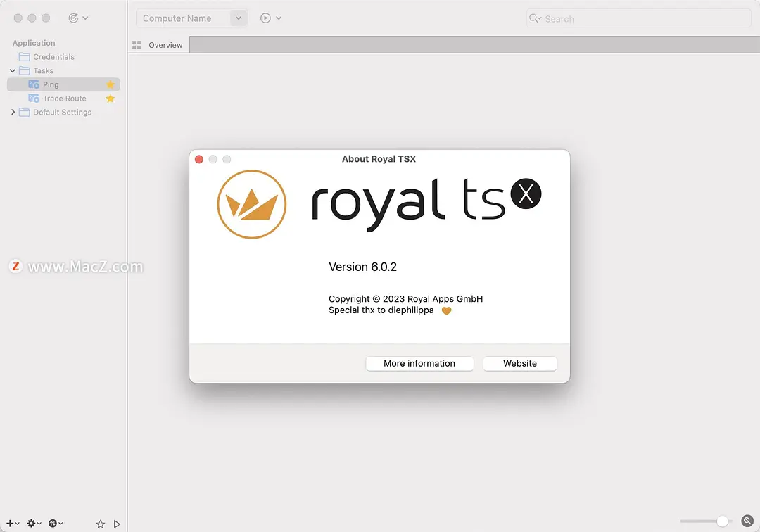Click the Overview grid icon
The width and height of the screenshot is (760, 532).
click(x=137, y=45)
